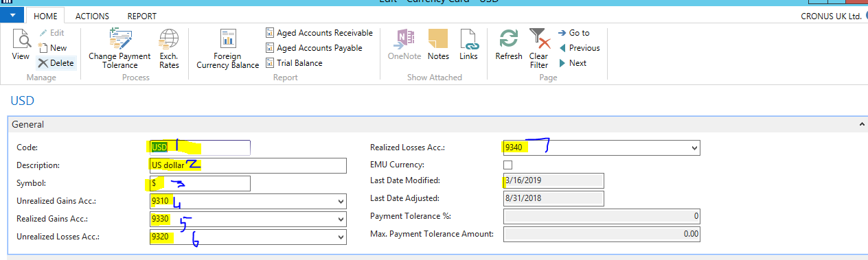Open Exch. Rates
This screenshot has height=260, width=868.
(169, 49)
